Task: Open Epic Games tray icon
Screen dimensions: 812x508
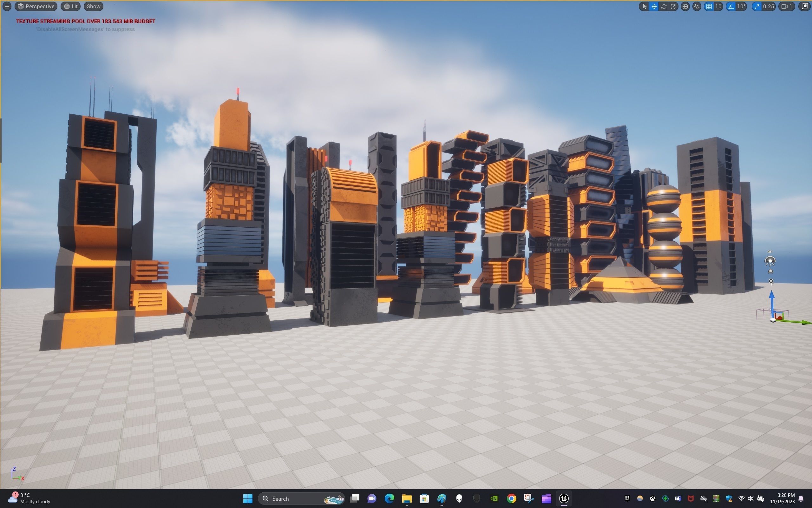Action: [627, 498]
